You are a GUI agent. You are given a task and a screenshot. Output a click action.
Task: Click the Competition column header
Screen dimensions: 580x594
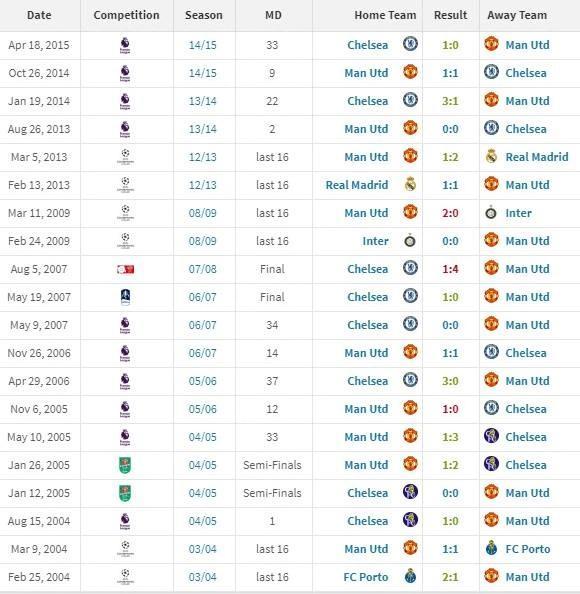click(x=127, y=15)
